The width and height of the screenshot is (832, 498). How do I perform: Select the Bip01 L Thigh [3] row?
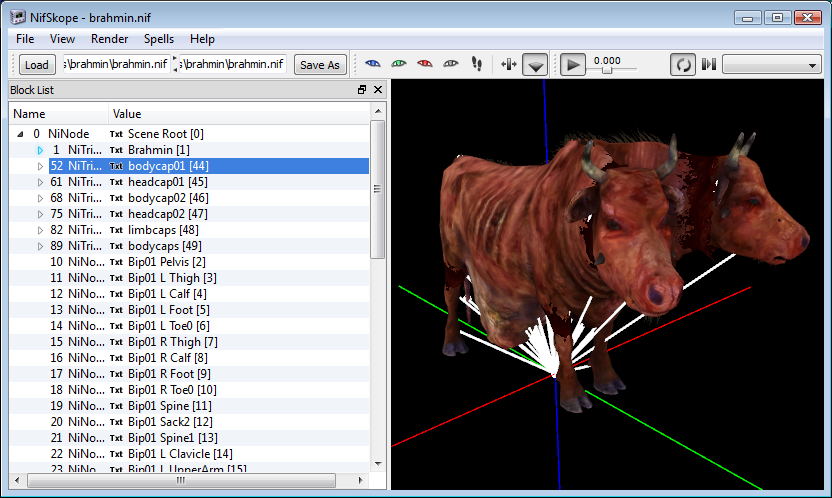click(x=189, y=278)
